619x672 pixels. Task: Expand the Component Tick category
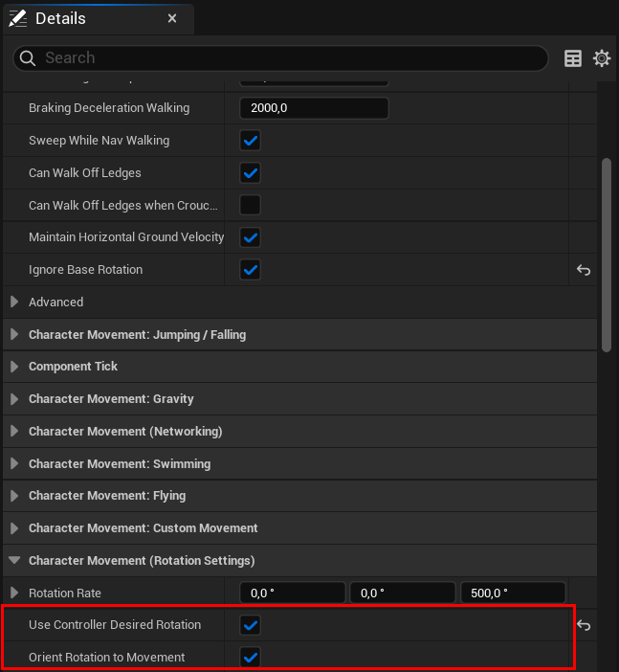click(x=14, y=367)
